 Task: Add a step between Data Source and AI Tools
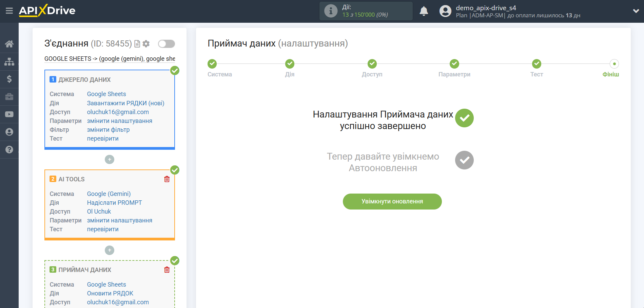point(109,159)
